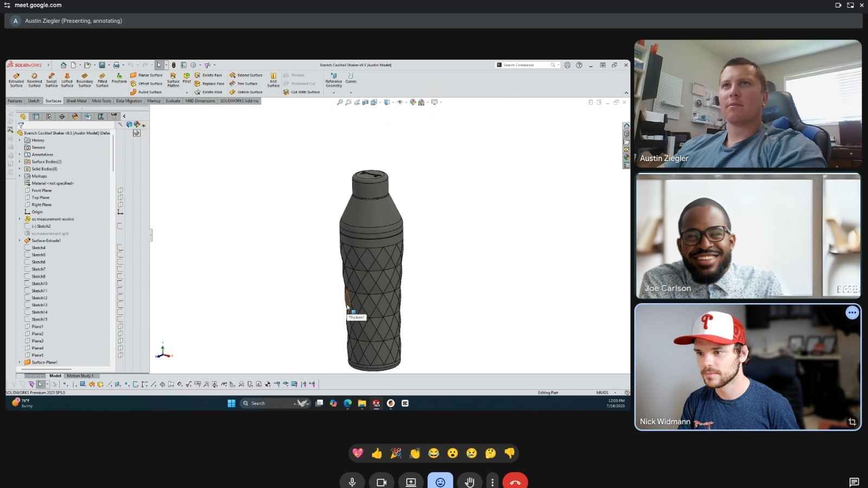Choose Extend Surface command

pos(246,75)
